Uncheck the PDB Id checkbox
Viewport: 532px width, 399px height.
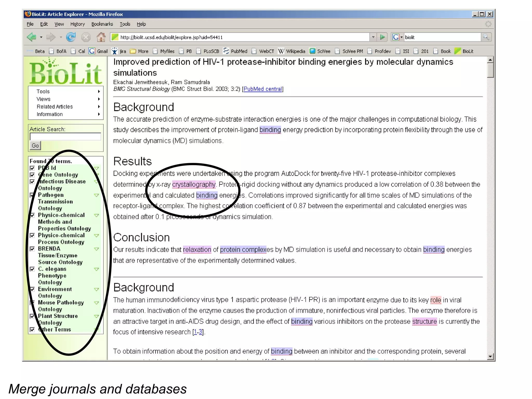pyautogui.click(x=32, y=168)
